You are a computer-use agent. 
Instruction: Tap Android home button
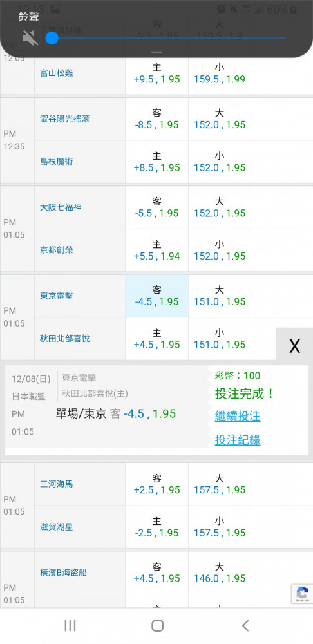point(157,625)
